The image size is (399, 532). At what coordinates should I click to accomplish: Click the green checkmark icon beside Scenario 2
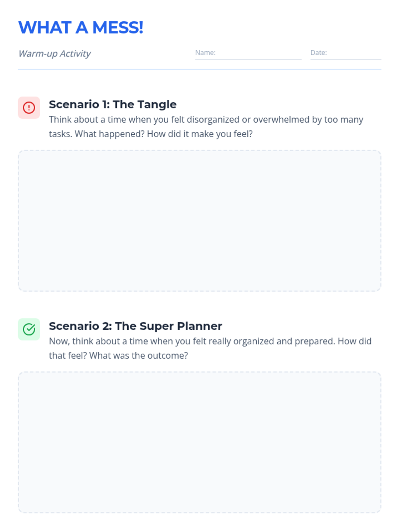[x=29, y=329]
